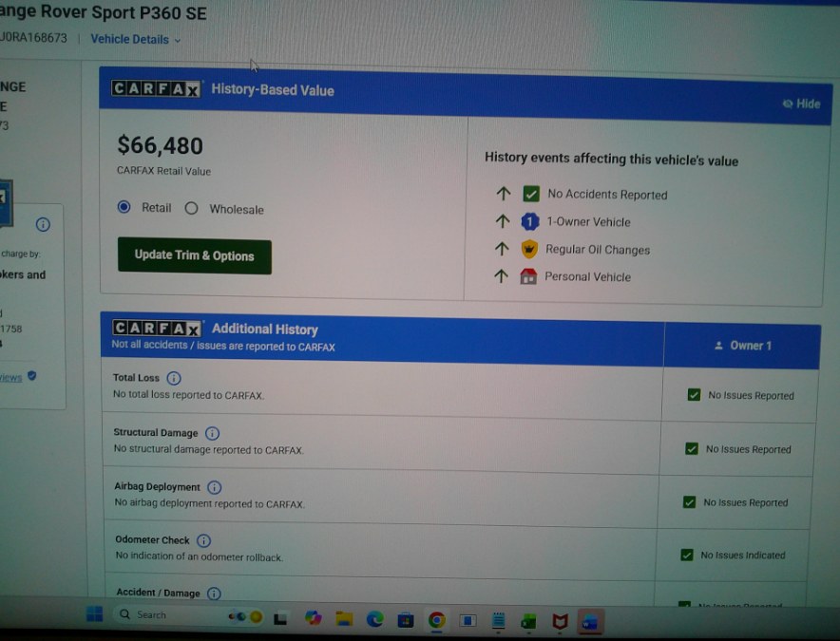Click the Task View taskbar icon
The height and width of the screenshot is (641, 840).
coord(280,618)
